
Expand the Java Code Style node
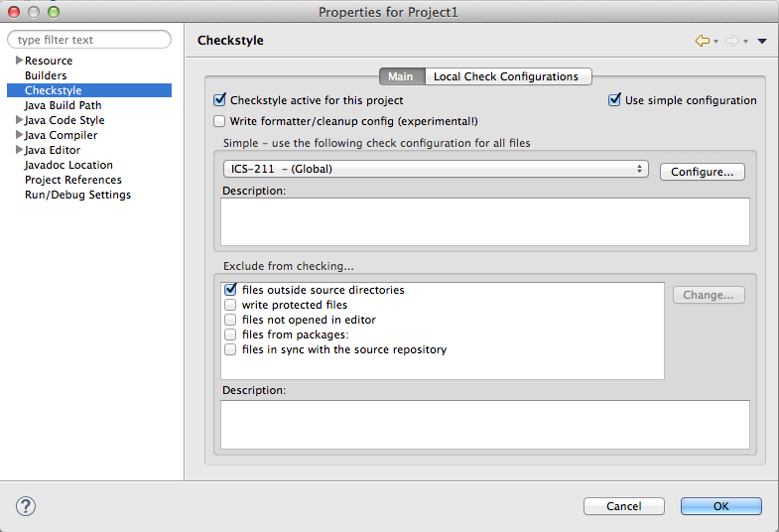(x=19, y=120)
